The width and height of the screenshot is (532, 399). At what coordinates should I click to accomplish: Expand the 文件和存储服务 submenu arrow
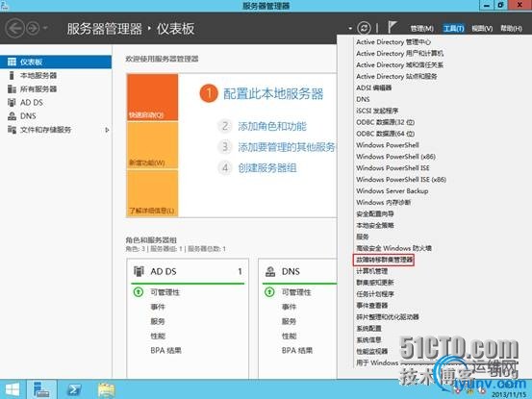coord(107,130)
